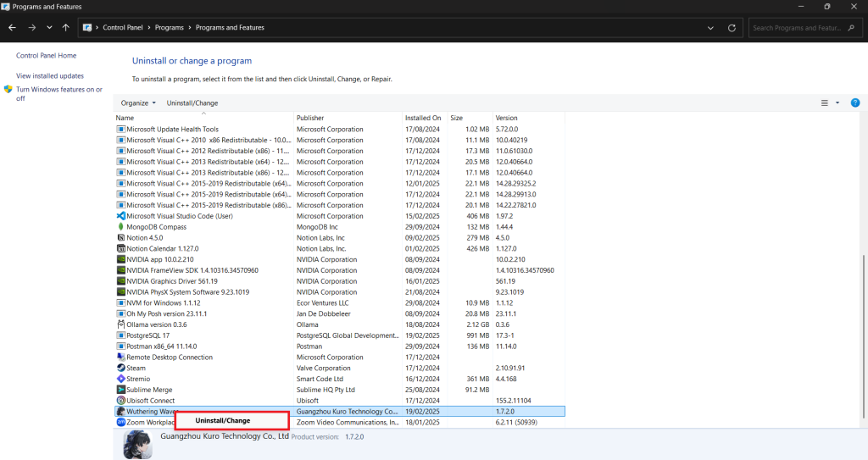This screenshot has height=460, width=868.
Task: Open the recent locations chevron
Action: point(49,28)
